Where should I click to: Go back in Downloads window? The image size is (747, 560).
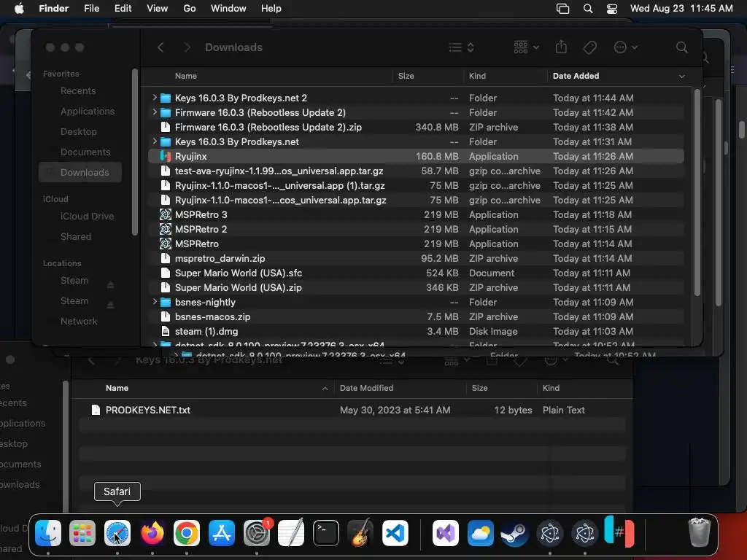point(160,47)
